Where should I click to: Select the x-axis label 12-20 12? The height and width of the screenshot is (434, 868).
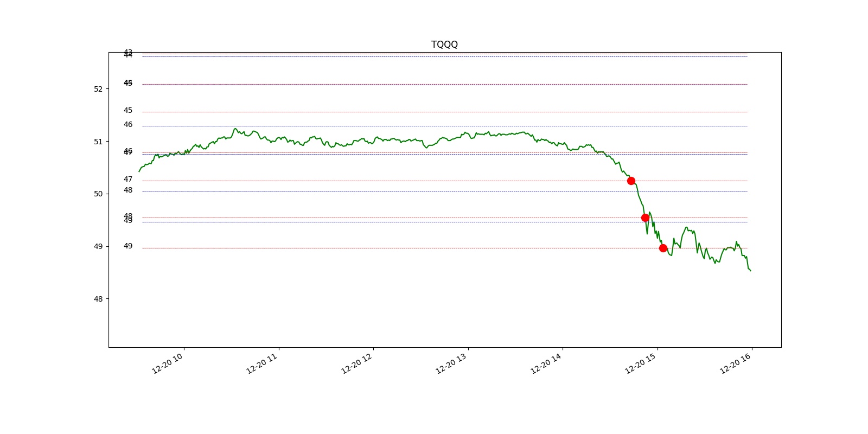point(358,362)
